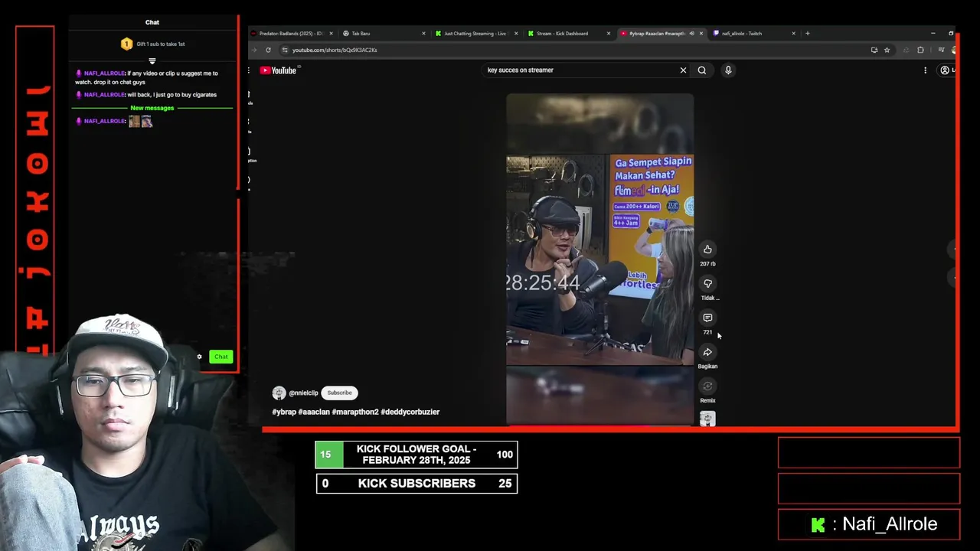Close the Tab Baru tab
The image size is (980, 551).
point(423,34)
